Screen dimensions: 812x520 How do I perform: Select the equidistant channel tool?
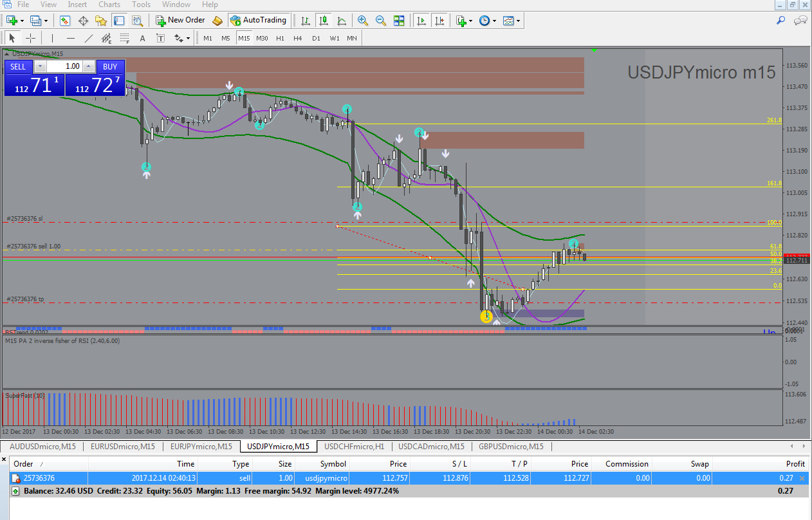[x=106, y=38]
